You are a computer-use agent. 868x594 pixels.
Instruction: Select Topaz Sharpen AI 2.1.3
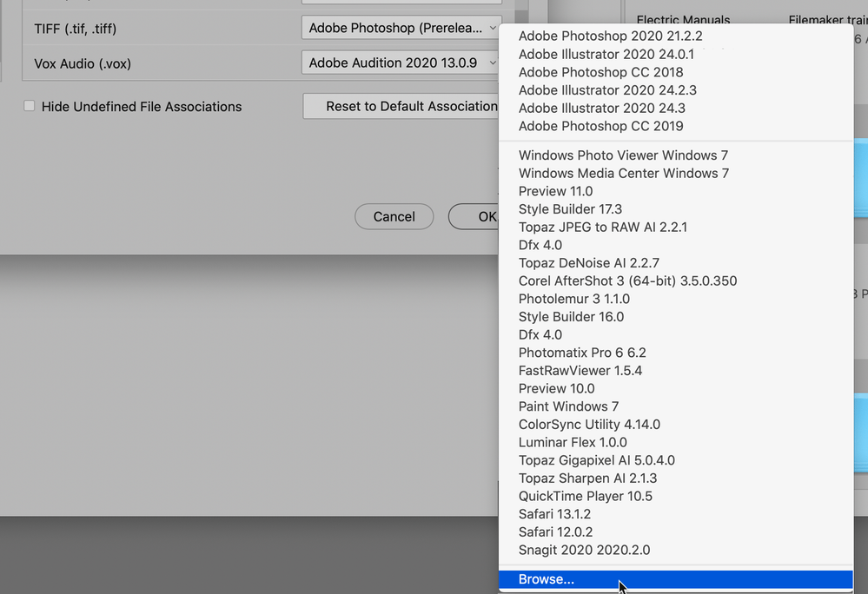pyautogui.click(x=675, y=478)
